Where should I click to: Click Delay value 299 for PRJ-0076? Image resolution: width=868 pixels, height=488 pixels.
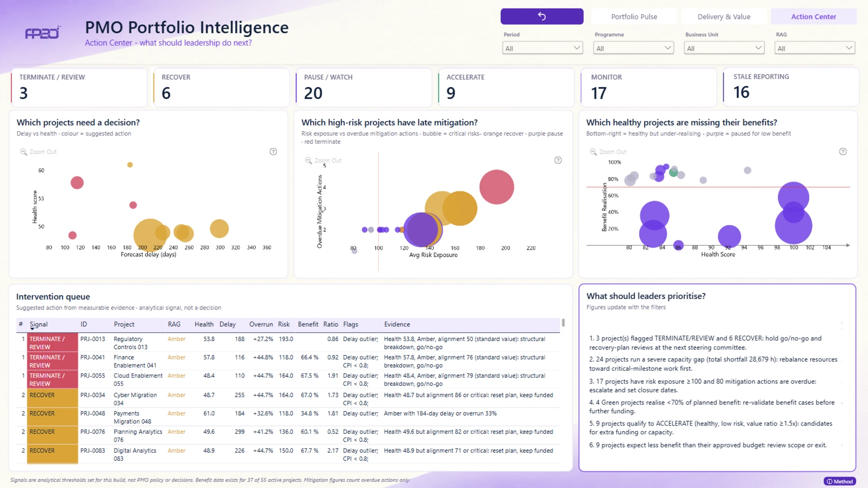(x=240, y=432)
